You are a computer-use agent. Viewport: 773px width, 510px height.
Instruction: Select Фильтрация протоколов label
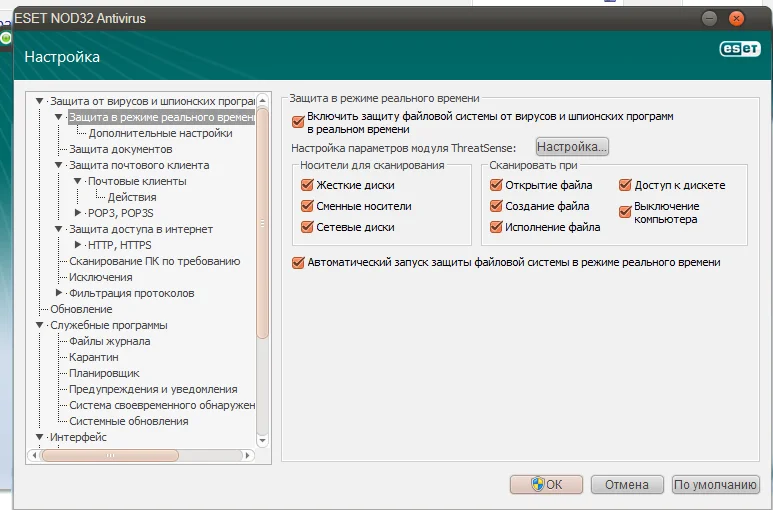[131, 294]
